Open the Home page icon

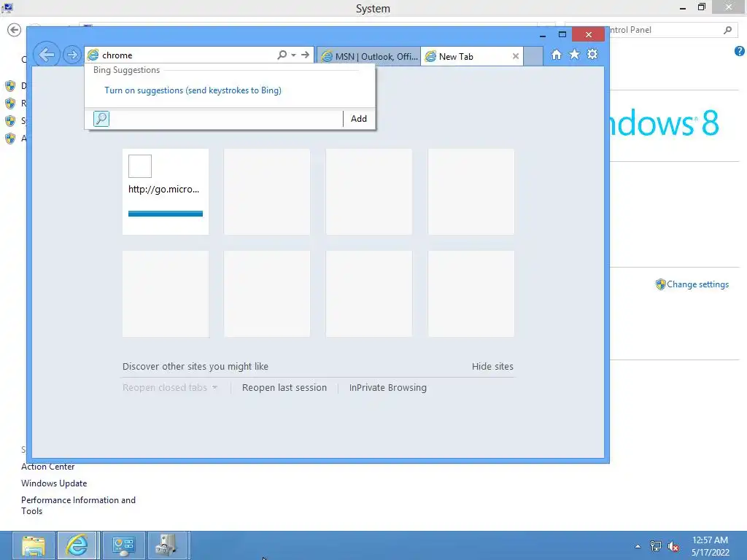point(557,54)
